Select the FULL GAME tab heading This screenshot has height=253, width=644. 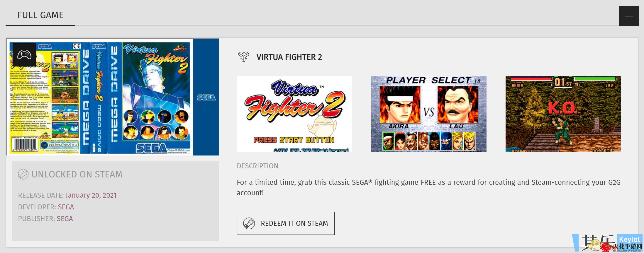[40, 15]
